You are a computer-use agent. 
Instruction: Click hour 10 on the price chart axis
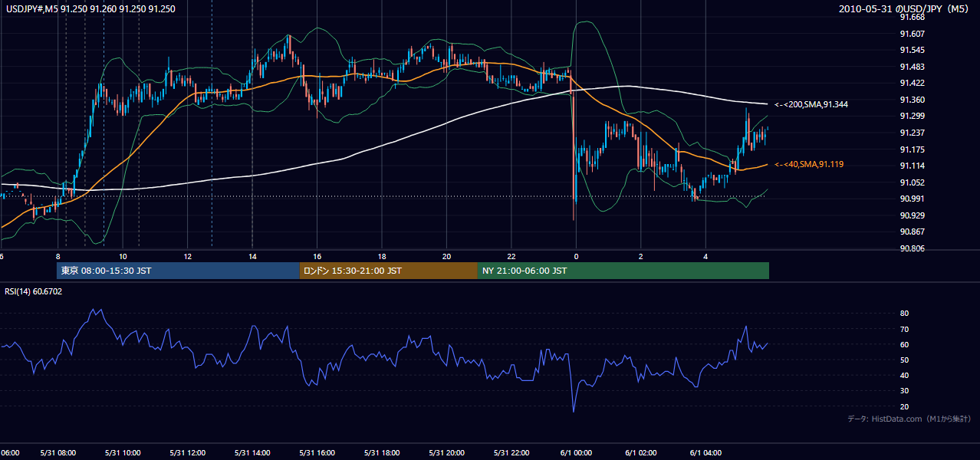click(123, 257)
